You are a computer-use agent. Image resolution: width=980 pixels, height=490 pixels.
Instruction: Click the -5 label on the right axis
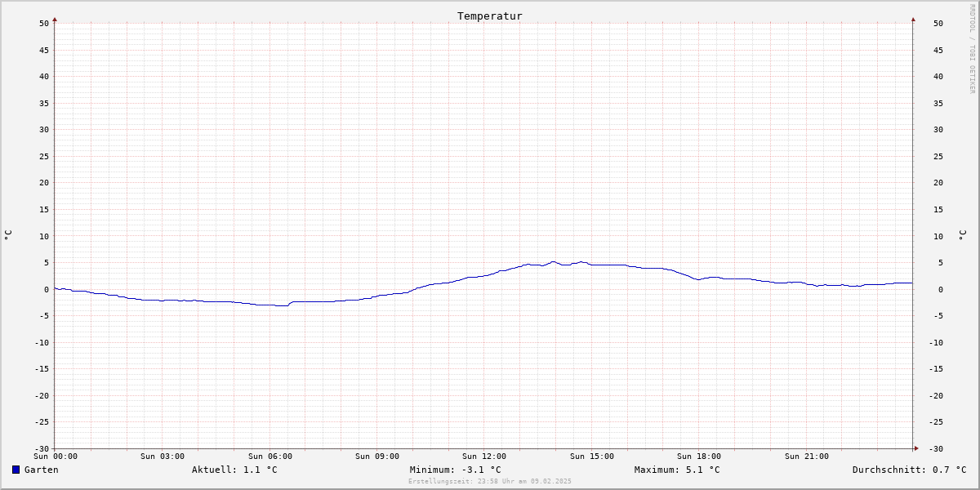(x=937, y=315)
